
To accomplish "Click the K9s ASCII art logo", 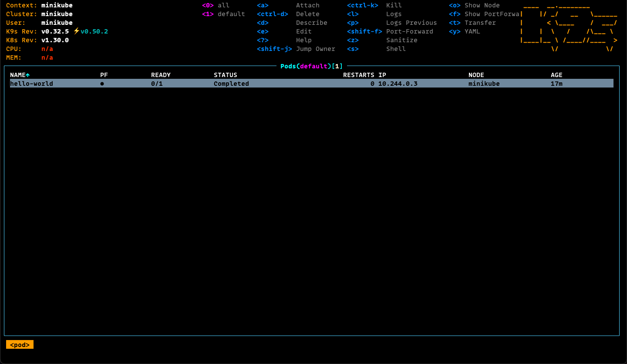I will click(x=569, y=27).
